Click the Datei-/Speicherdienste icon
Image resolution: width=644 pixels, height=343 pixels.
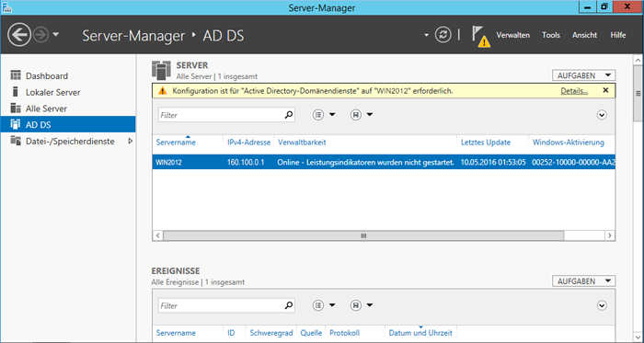point(16,141)
